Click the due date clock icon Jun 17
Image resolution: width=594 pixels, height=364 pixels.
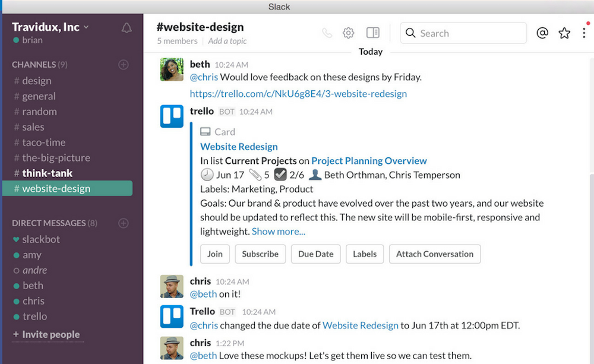point(207,175)
